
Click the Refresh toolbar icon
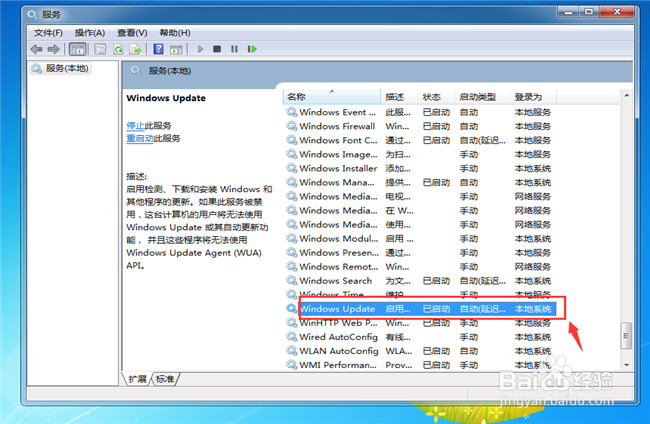(x=118, y=49)
